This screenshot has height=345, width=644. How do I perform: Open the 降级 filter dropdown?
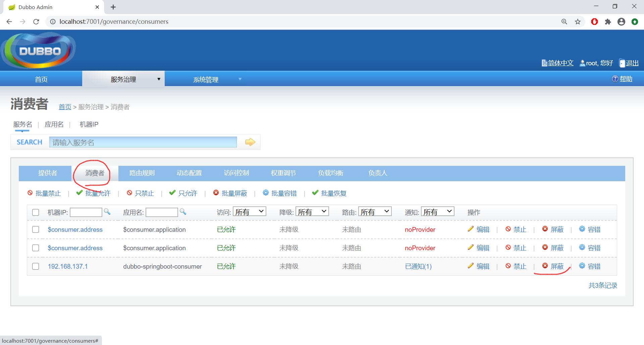pyautogui.click(x=312, y=212)
